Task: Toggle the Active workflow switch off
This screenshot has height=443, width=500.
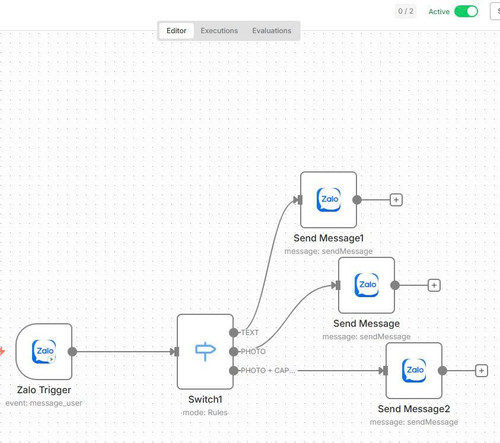Action: click(x=466, y=11)
